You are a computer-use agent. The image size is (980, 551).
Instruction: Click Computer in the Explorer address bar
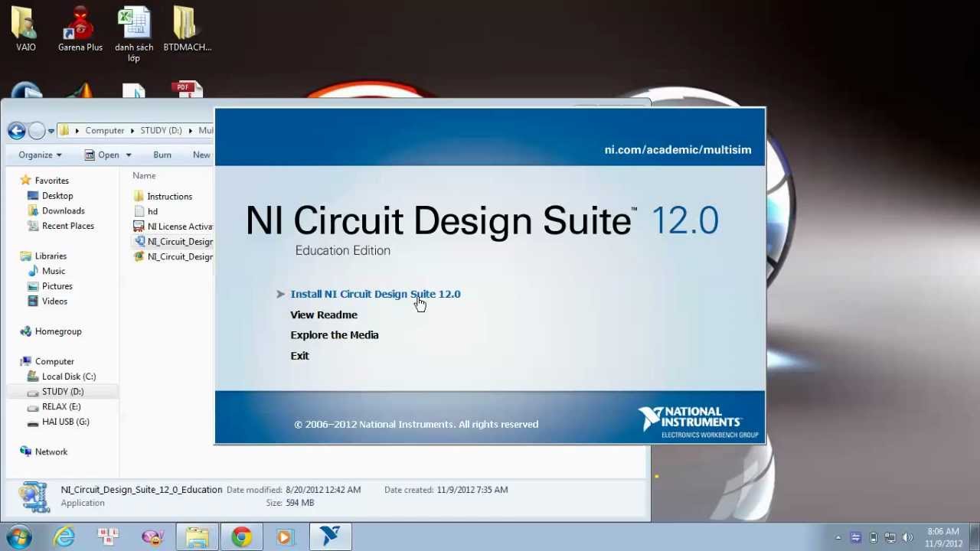click(105, 131)
